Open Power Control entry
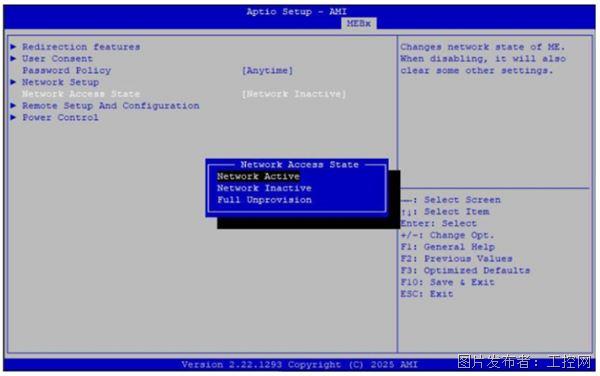 60,117
